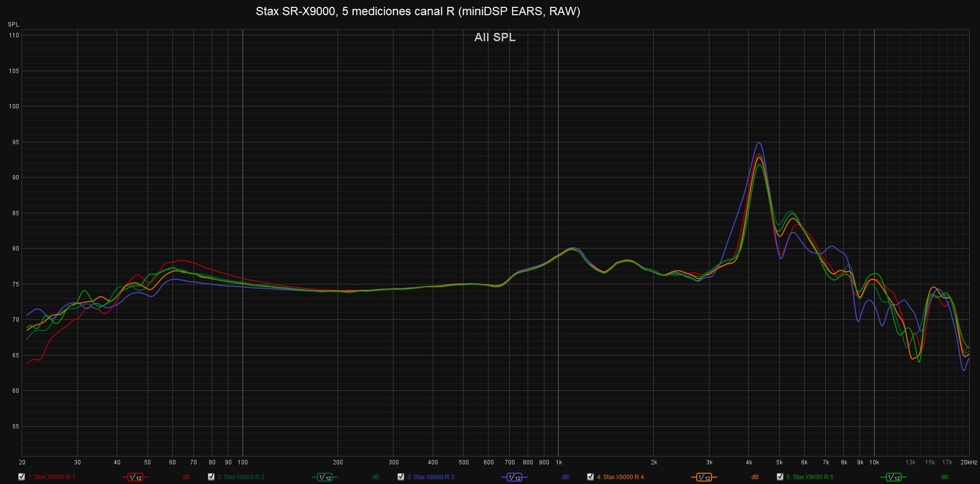Click blue 1/12 smoothing icon for trace 3
This screenshot has width=980, height=484.
click(514, 477)
